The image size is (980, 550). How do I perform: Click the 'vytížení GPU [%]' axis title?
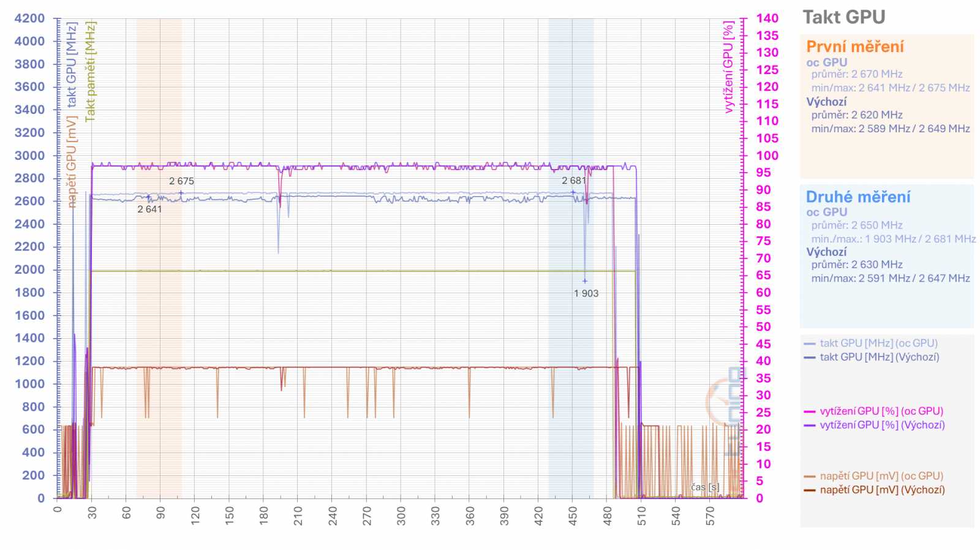click(x=728, y=67)
